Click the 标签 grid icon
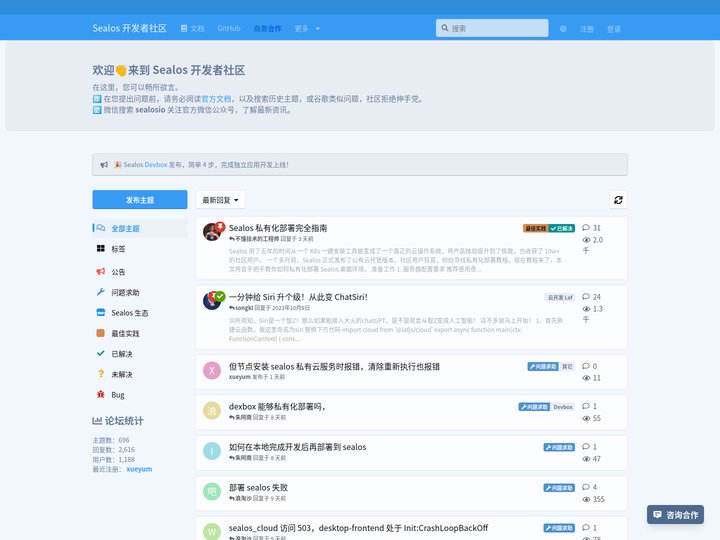Screen dimensions: 720x540 click(x=101, y=248)
